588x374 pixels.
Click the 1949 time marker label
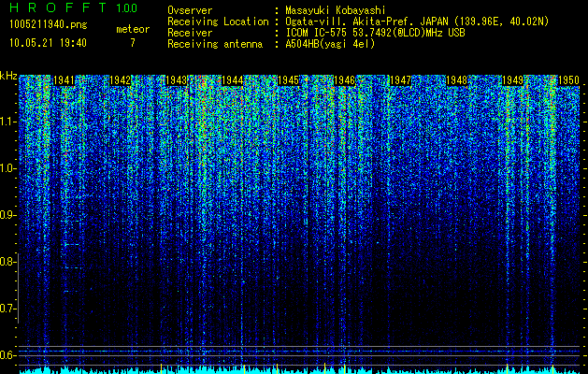pyautogui.click(x=512, y=80)
